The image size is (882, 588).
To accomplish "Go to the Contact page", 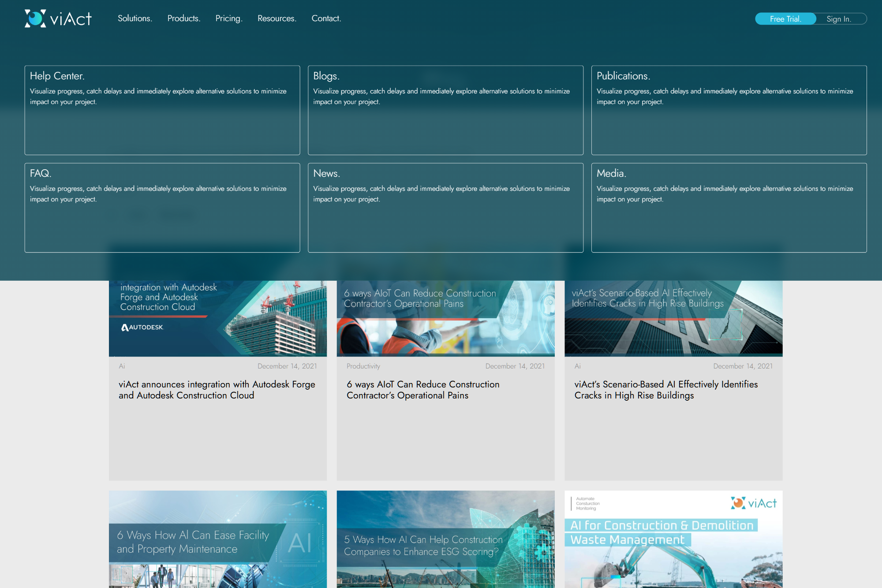I will pyautogui.click(x=326, y=19).
